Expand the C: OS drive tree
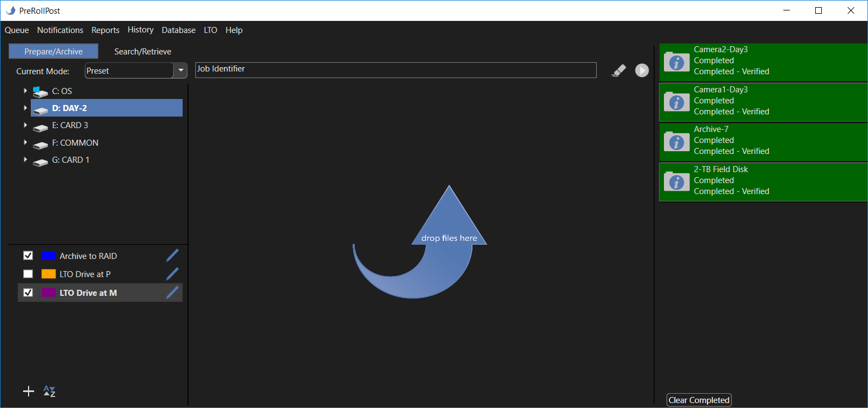The width and height of the screenshot is (868, 408). click(25, 91)
